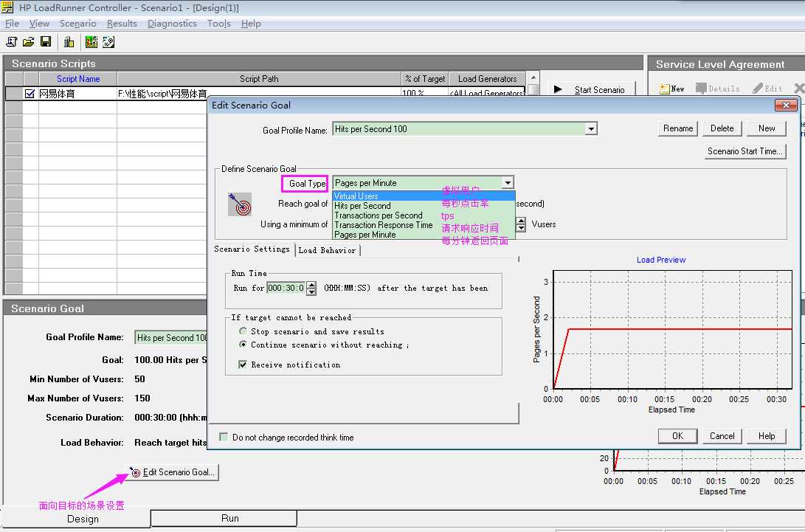The image size is (805, 532).
Task: Toggle the Receive notification checkbox
Action: tap(243, 364)
